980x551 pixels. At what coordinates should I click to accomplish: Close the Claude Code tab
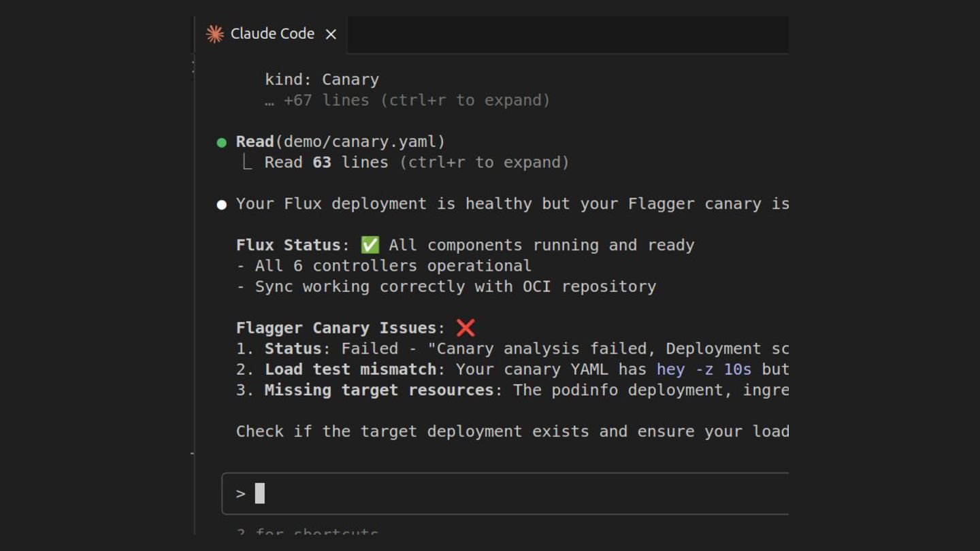[x=331, y=34]
